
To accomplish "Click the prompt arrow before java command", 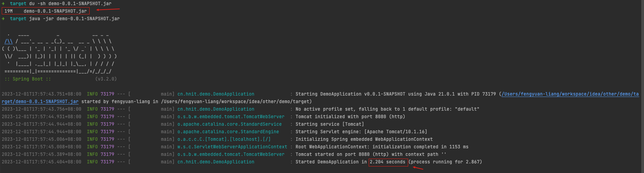I will [3, 18].
